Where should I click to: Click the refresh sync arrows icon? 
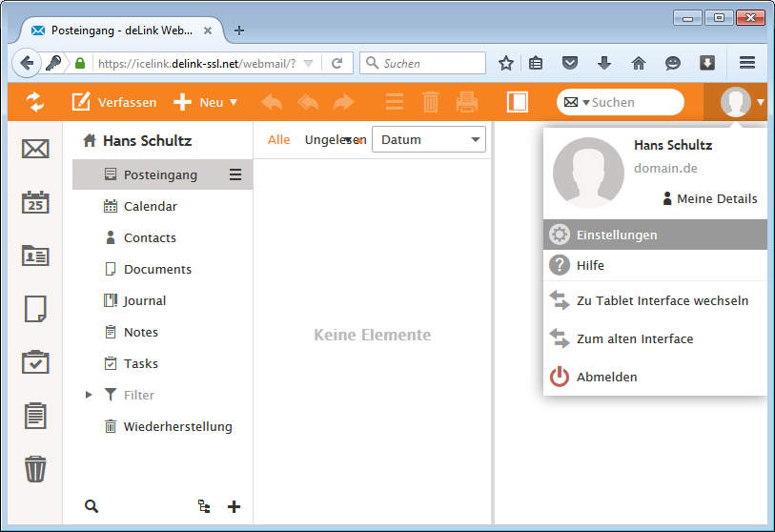[x=35, y=102]
